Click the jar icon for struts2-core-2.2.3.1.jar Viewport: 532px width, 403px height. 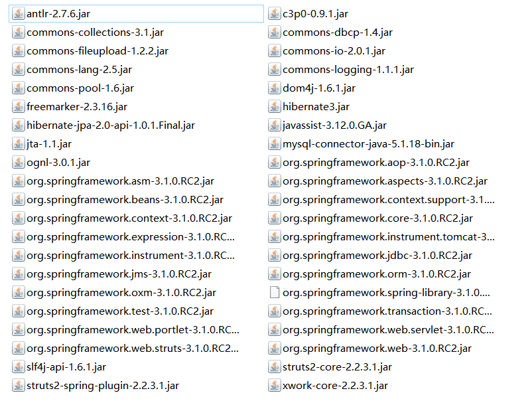(274, 366)
